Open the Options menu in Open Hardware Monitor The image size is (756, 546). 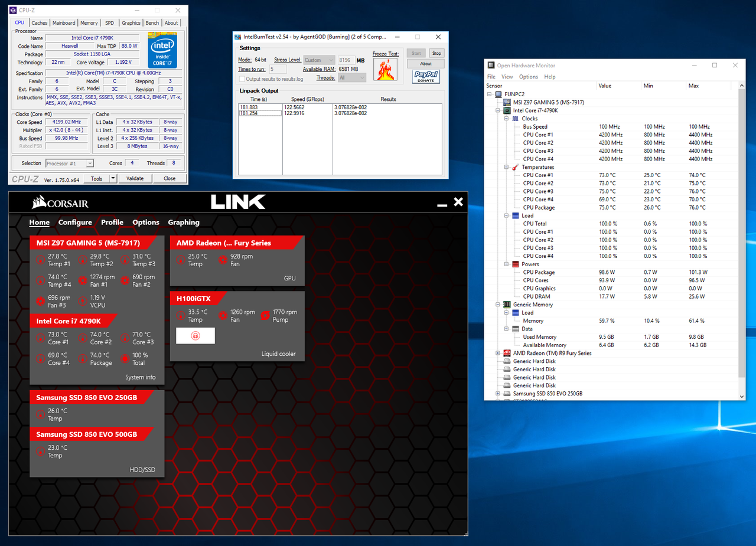click(529, 77)
